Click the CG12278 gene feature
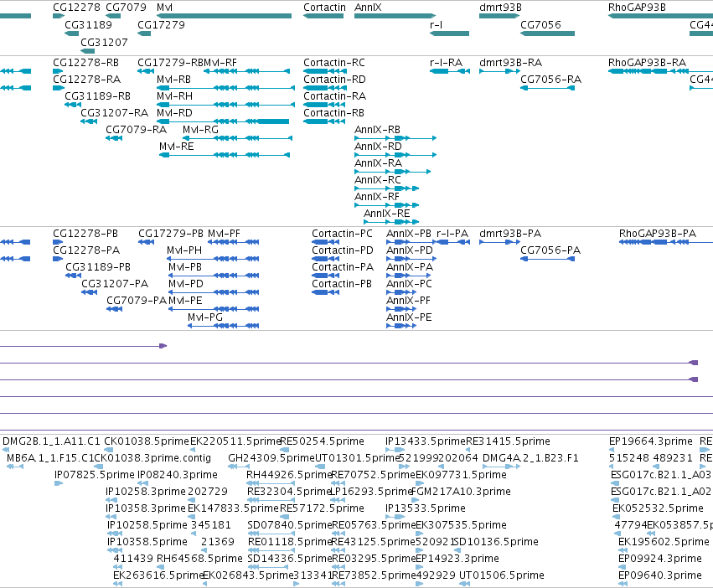Screen dimensions: 713x588 (x=59, y=16)
